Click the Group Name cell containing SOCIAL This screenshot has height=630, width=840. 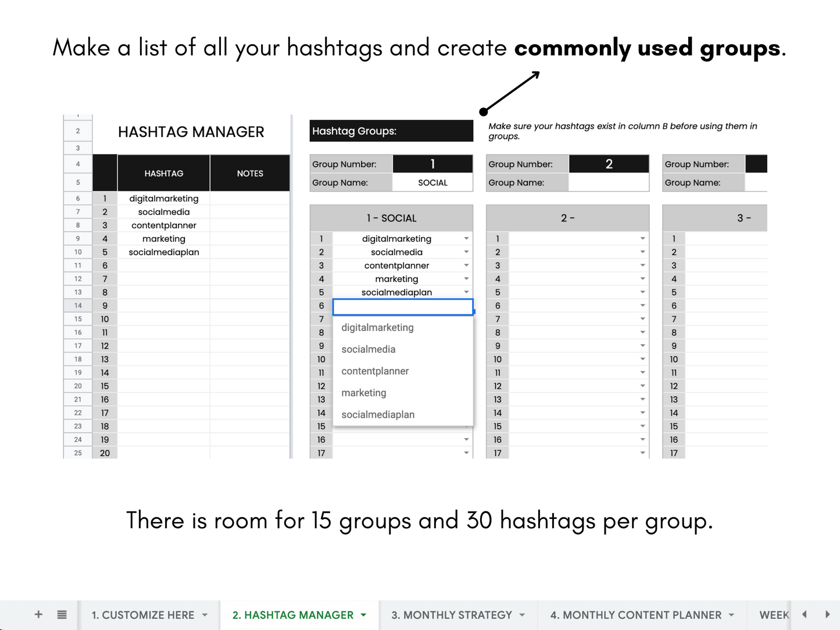pyautogui.click(x=432, y=182)
